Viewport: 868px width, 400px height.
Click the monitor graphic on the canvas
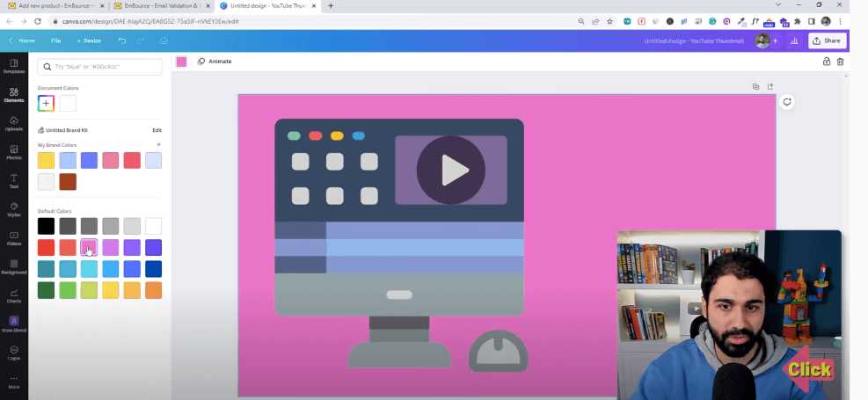pyautogui.click(x=399, y=244)
